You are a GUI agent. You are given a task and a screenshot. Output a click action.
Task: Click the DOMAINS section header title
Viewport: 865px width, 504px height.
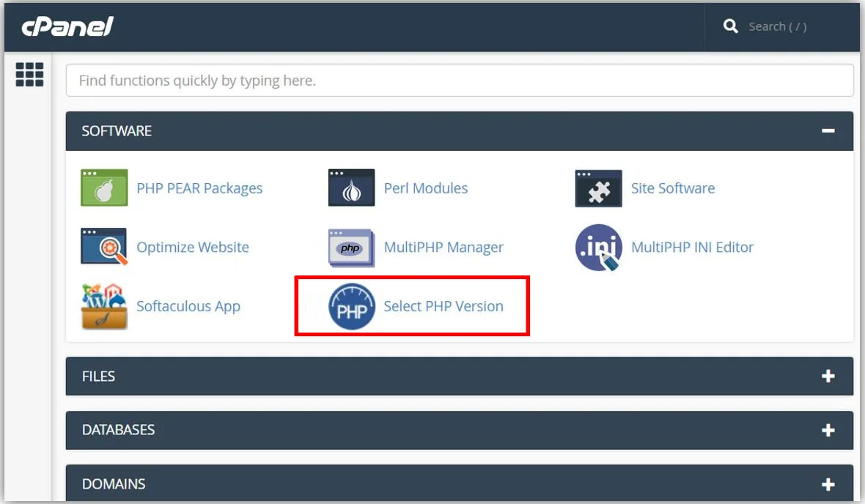(113, 484)
